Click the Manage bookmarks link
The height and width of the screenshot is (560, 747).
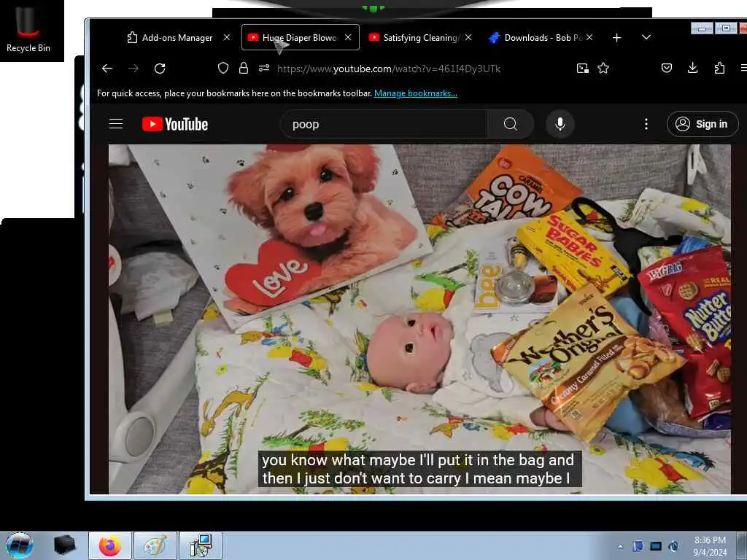pyautogui.click(x=415, y=93)
